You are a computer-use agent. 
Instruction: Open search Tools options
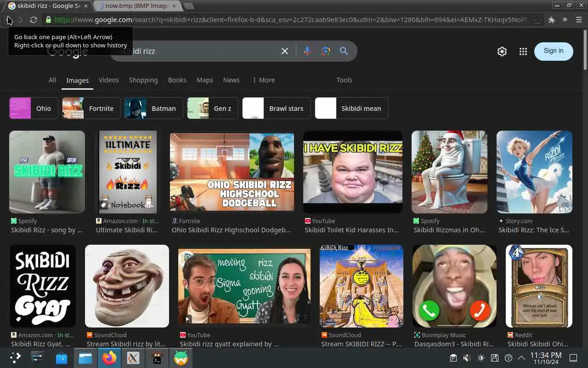click(x=344, y=80)
